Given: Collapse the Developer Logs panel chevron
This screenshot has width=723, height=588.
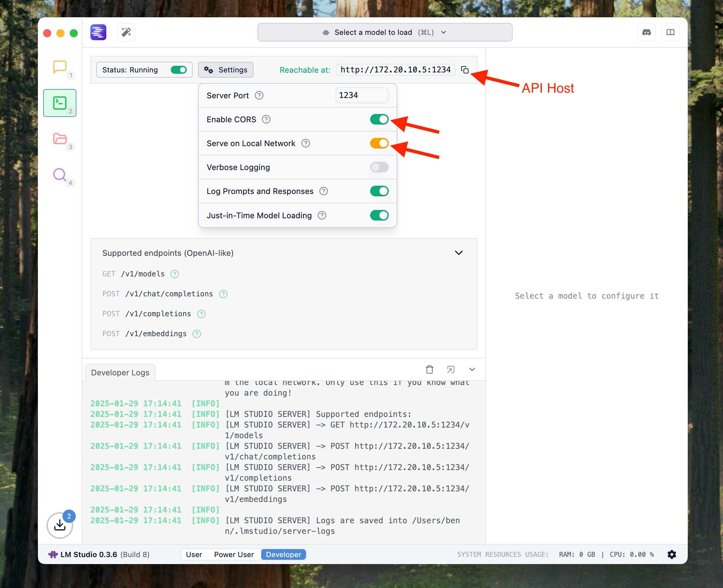Looking at the screenshot, I should point(471,369).
